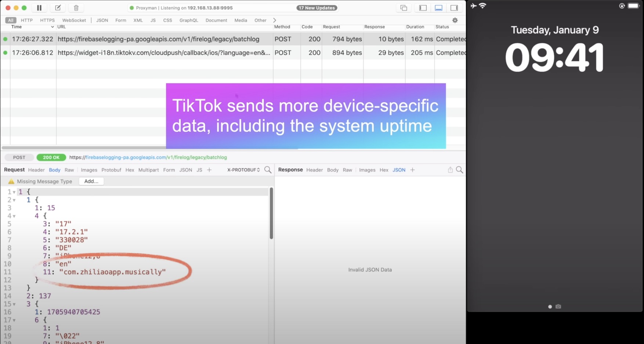This screenshot has width=644, height=344.
Task: Click the compose new request icon
Action: pyautogui.click(x=58, y=8)
